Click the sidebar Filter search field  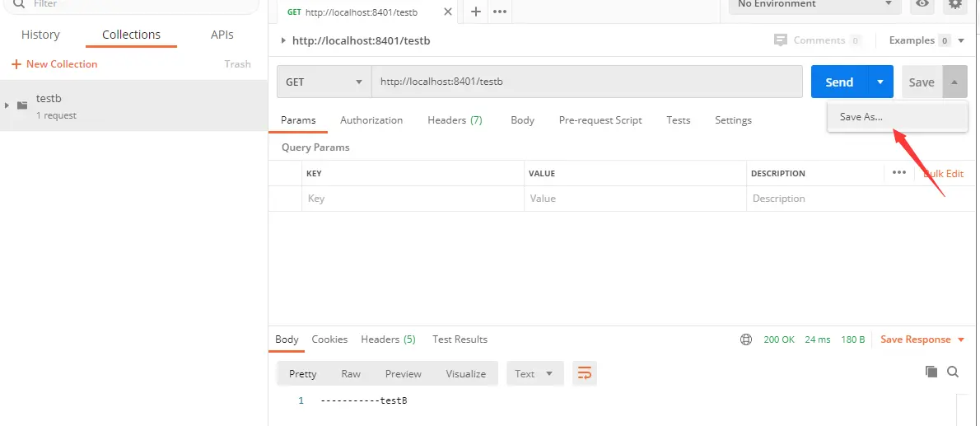[129, 6]
